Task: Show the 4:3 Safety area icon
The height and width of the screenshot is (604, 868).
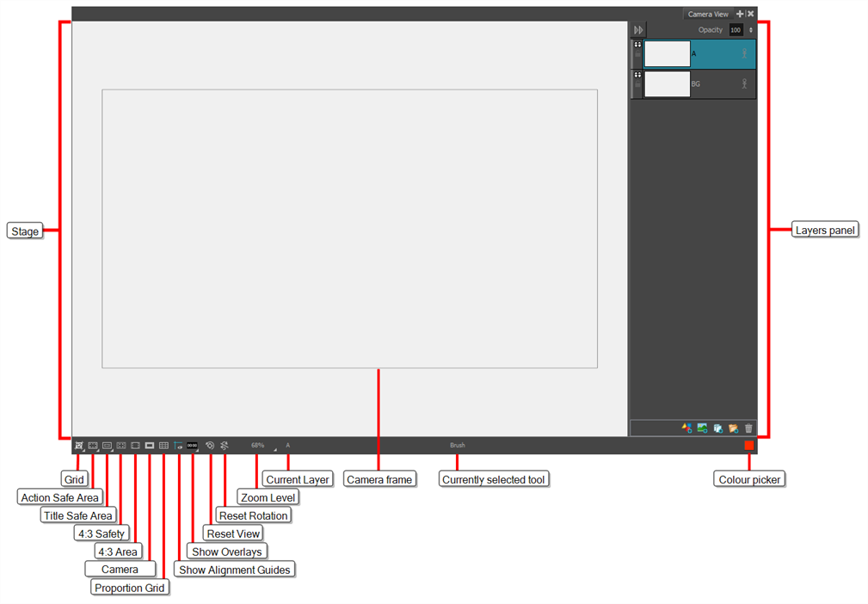Action: [121, 446]
